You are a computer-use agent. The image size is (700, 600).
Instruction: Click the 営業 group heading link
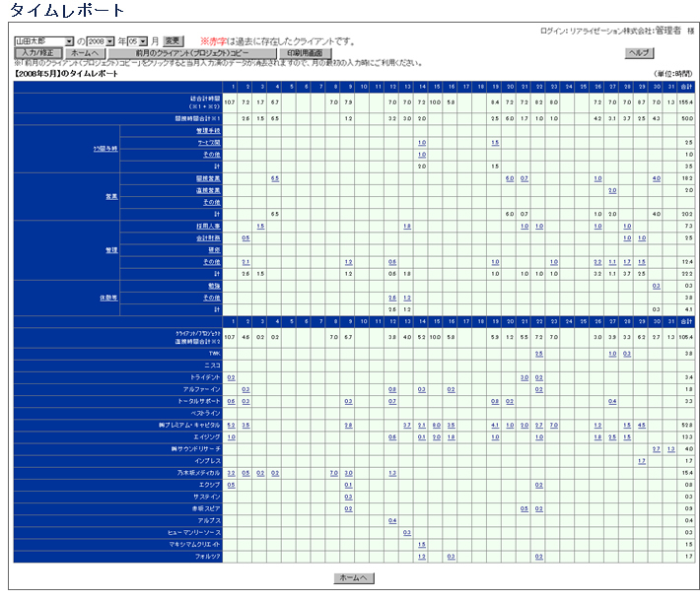(111, 196)
